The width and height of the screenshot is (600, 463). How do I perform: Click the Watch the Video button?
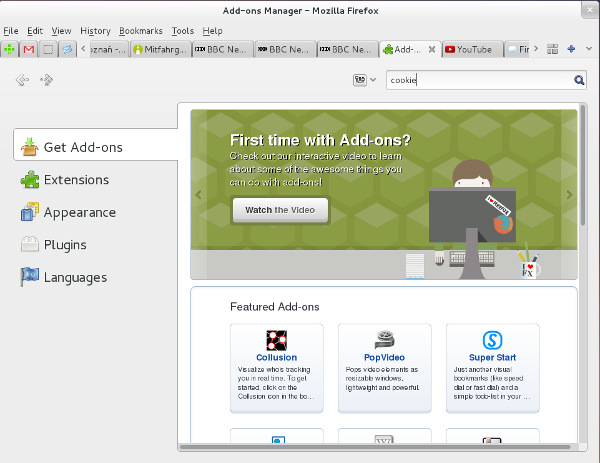[280, 210]
